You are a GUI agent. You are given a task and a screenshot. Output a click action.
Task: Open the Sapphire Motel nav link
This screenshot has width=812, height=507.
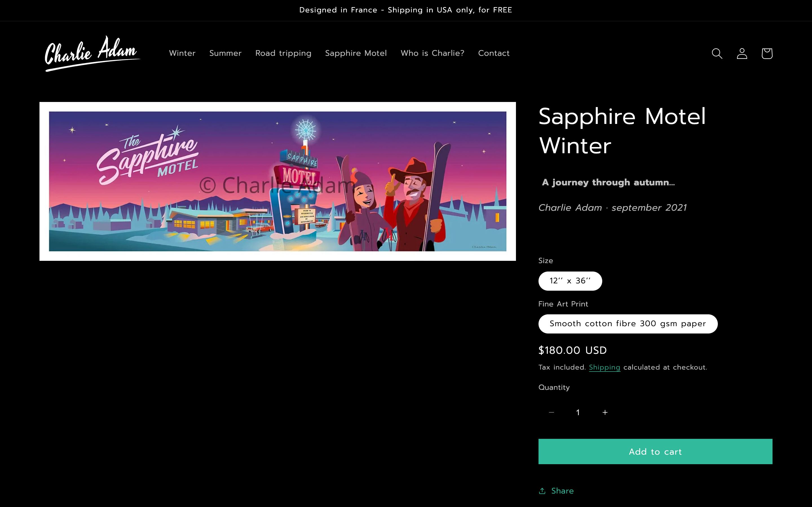click(x=356, y=53)
